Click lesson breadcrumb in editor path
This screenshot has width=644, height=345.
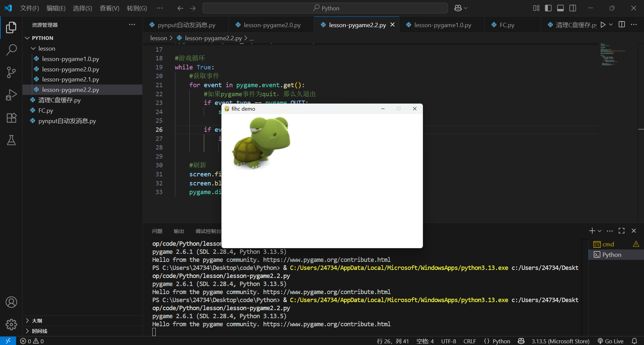[x=159, y=38]
